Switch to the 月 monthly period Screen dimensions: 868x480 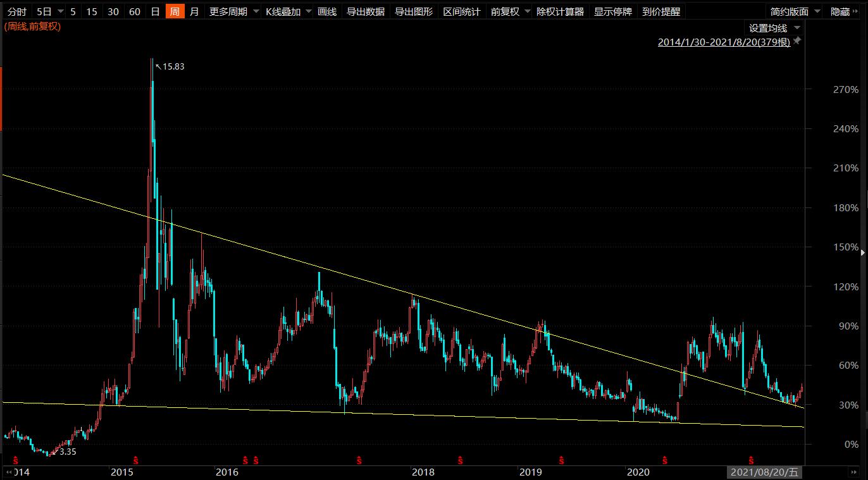194,11
